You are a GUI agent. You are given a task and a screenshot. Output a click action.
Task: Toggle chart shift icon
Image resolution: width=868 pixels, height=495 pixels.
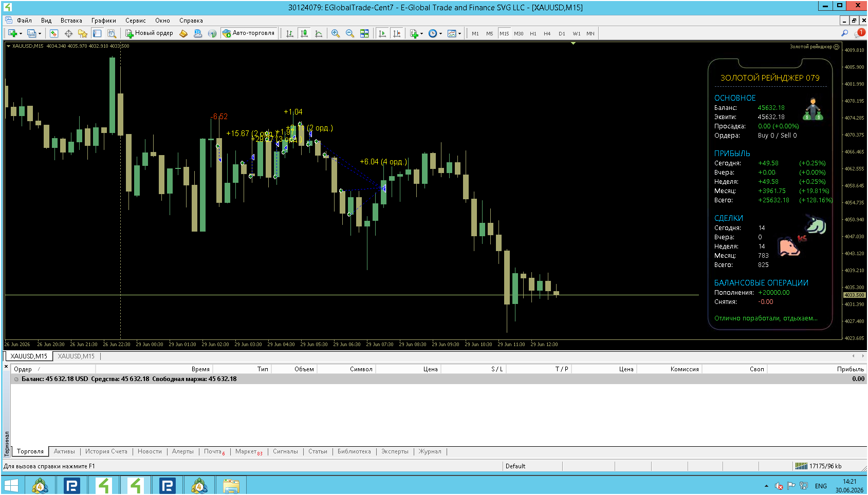(x=396, y=33)
